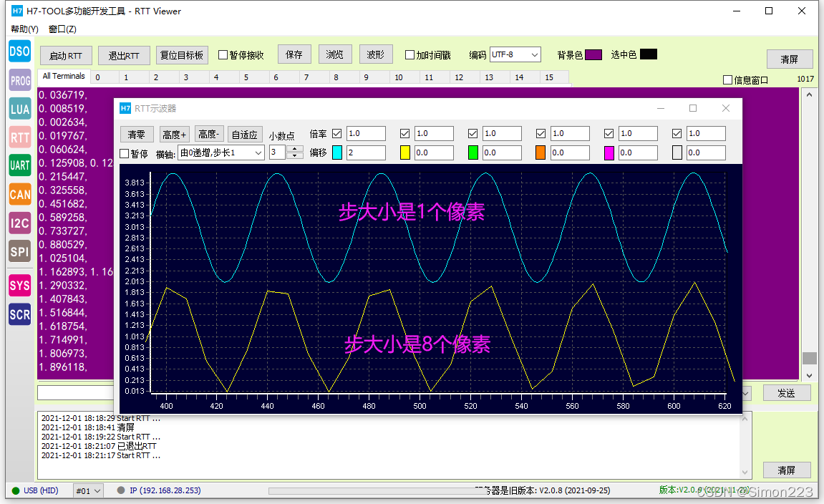Click the cyan channel color swatch
Viewport: 824px width, 504px height.
[337, 152]
